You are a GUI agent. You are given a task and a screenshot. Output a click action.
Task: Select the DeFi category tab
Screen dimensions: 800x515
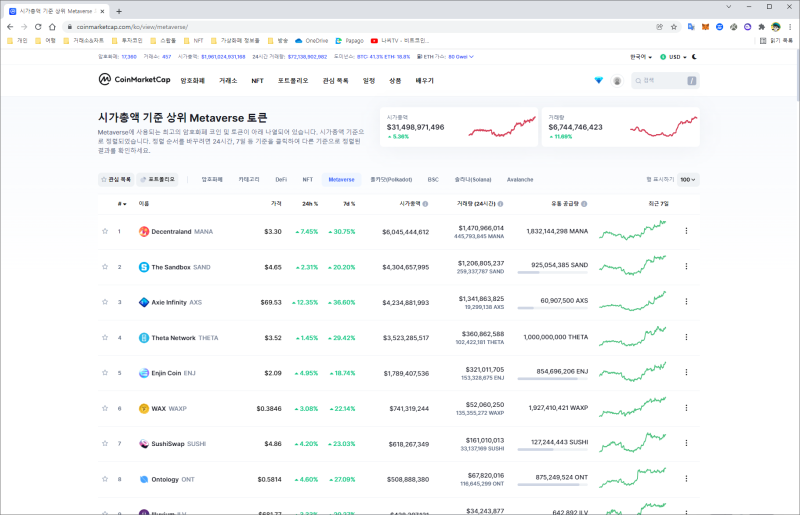pyautogui.click(x=281, y=180)
